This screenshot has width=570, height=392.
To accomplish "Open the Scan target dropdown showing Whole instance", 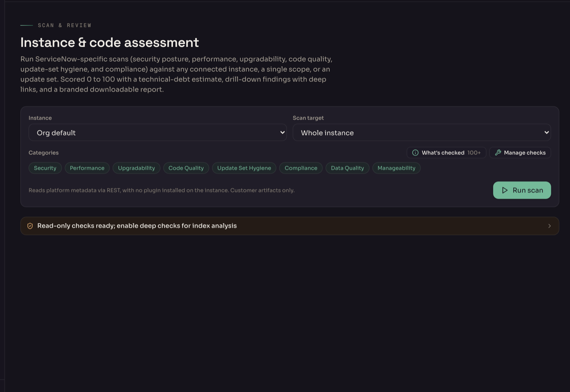I will point(422,133).
